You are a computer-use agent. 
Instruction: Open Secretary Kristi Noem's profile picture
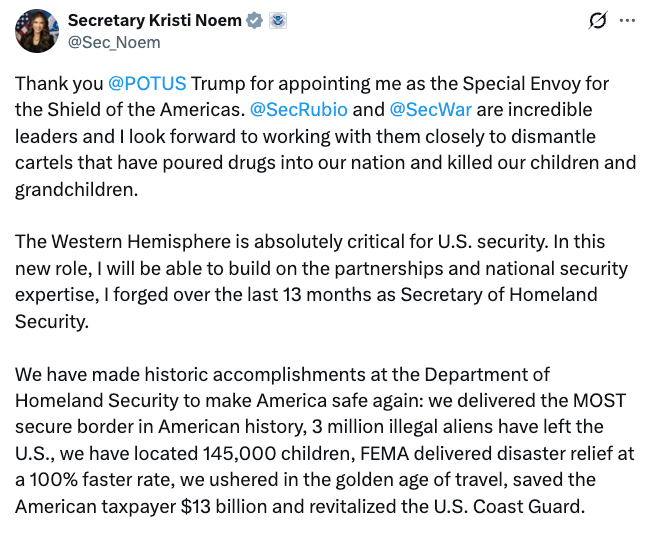(37, 31)
